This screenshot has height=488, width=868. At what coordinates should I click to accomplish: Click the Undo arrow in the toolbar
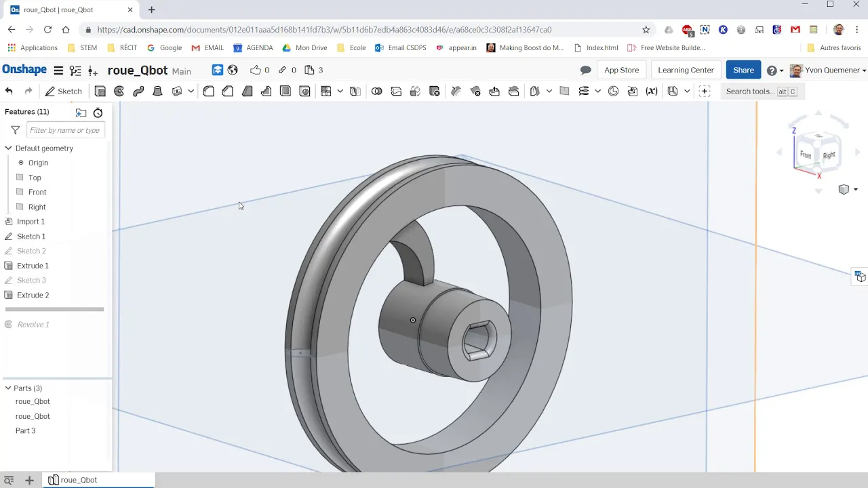pos(9,91)
